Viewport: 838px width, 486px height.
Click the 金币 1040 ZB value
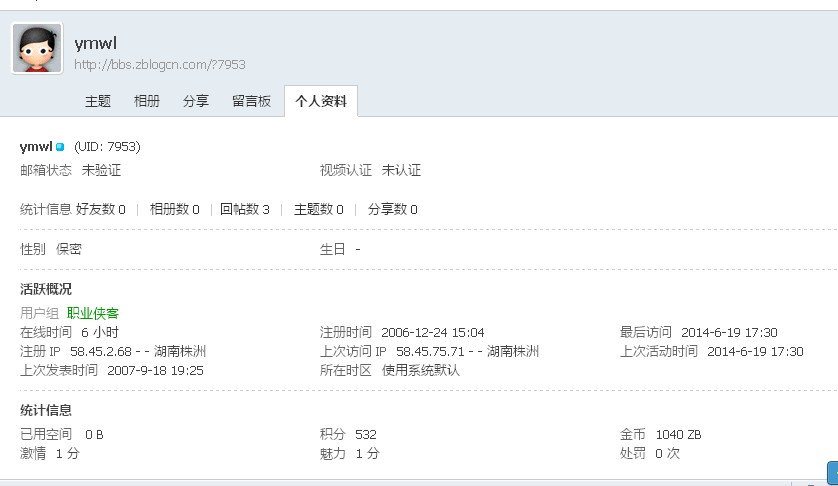click(679, 434)
